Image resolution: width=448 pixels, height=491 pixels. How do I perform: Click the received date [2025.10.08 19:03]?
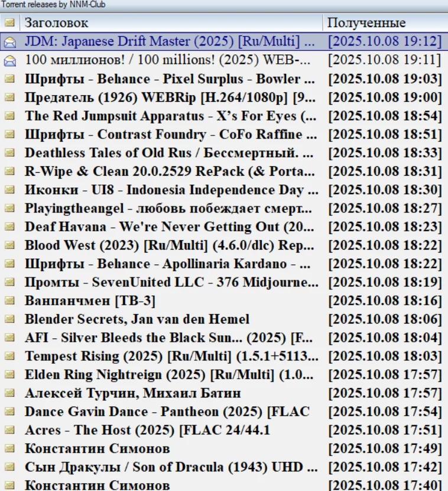point(385,79)
